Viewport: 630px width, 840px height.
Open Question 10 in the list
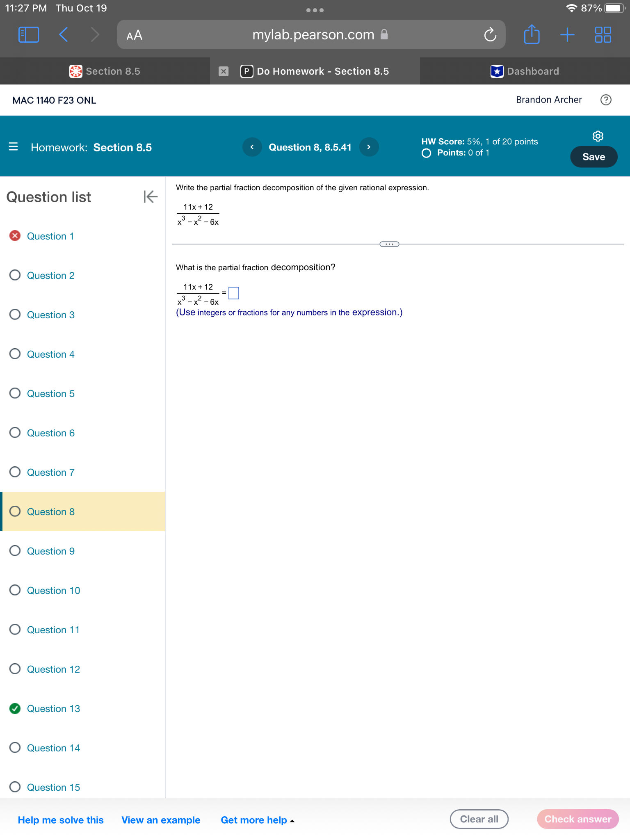[53, 591]
